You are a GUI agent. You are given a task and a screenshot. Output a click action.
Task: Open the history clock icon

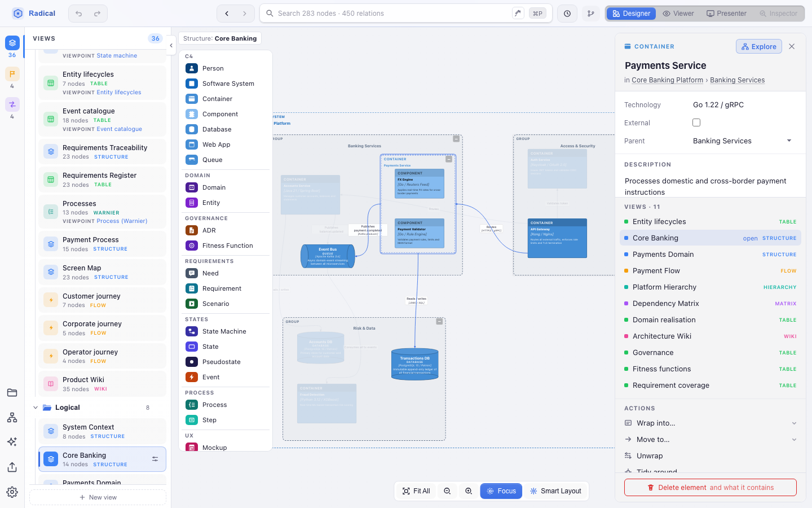[x=567, y=14]
